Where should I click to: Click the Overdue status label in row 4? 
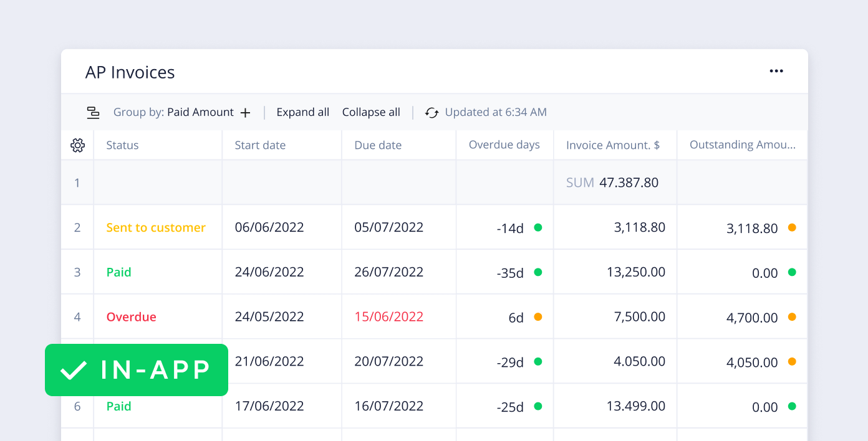click(x=132, y=317)
